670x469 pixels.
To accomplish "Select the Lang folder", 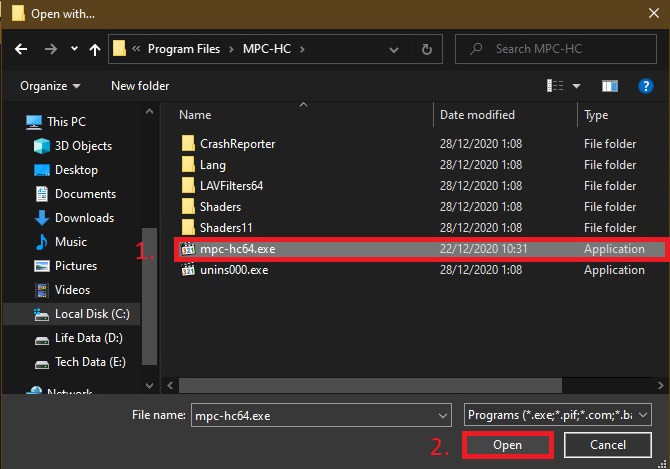I will coord(212,165).
